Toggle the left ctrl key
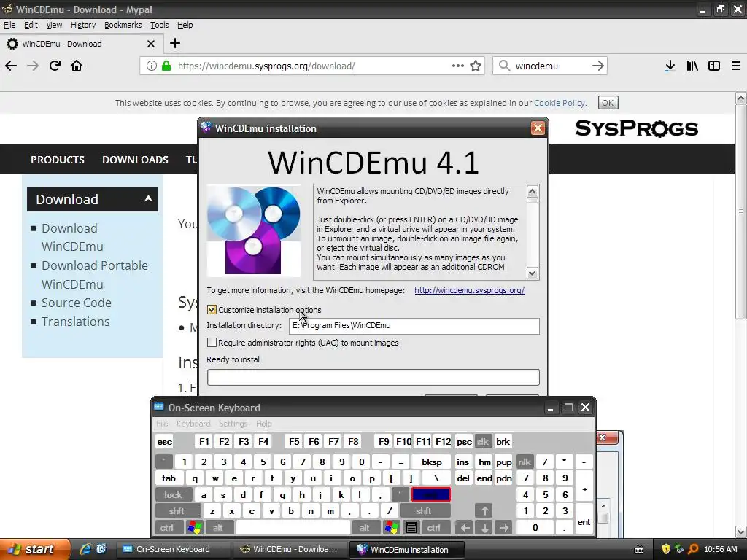Screen dimensions: 747x560 coord(167,528)
